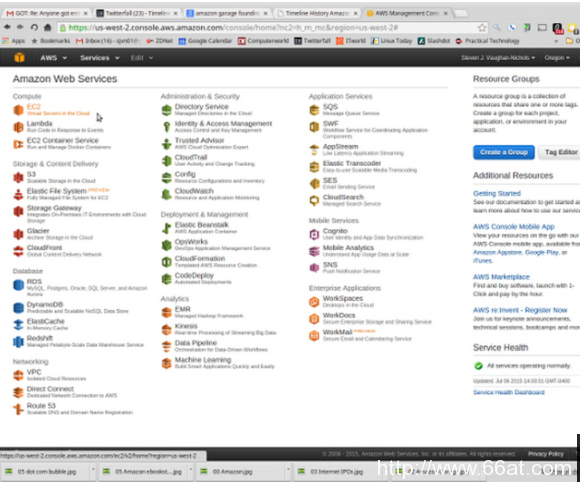This screenshot has height=483, width=580.
Task: Open the CloudTrail icon
Action: click(167, 161)
